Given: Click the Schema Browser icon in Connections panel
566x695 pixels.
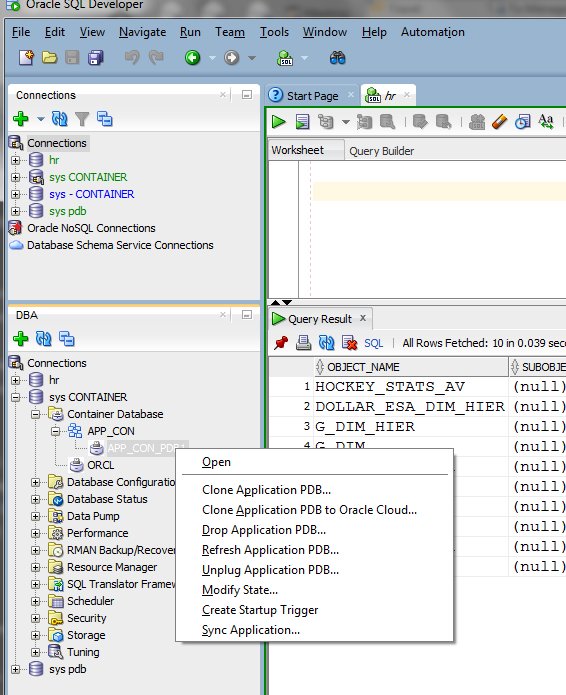Looking at the screenshot, I should [105, 119].
